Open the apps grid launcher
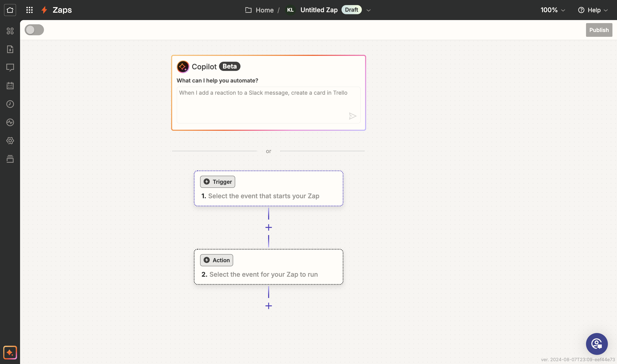617x364 pixels. pyautogui.click(x=29, y=10)
